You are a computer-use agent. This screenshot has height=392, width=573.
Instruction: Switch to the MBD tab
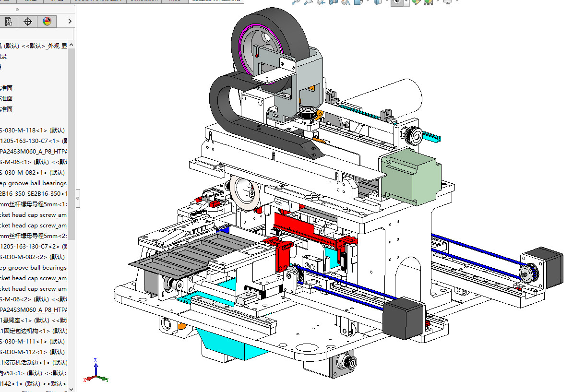coord(175,1)
